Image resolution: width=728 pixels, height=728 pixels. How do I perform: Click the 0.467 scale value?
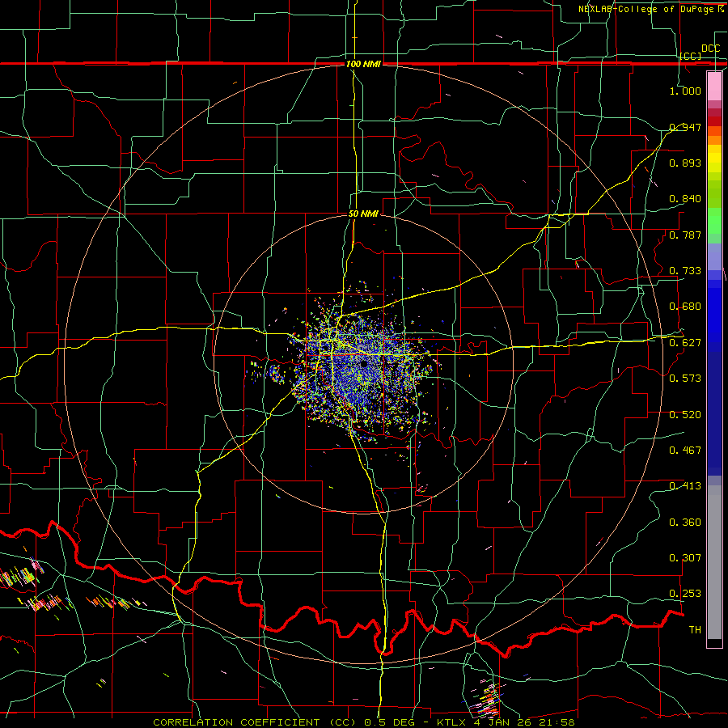pyautogui.click(x=685, y=451)
